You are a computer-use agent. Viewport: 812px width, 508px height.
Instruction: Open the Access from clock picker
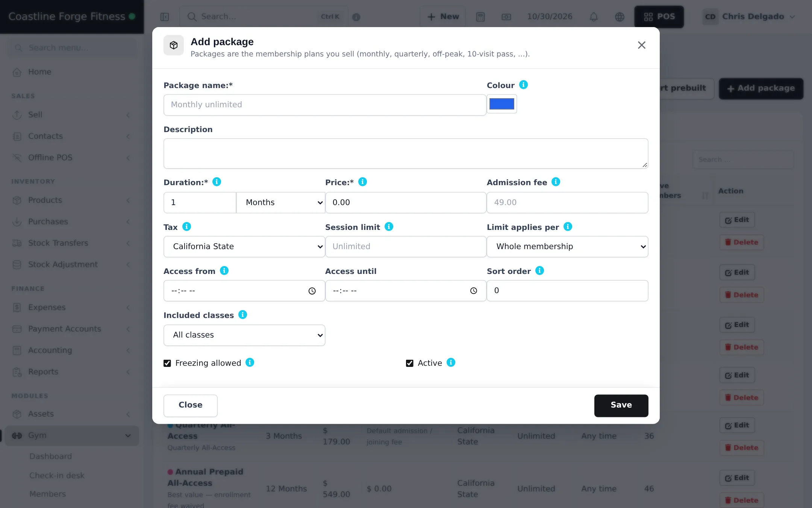(312, 291)
